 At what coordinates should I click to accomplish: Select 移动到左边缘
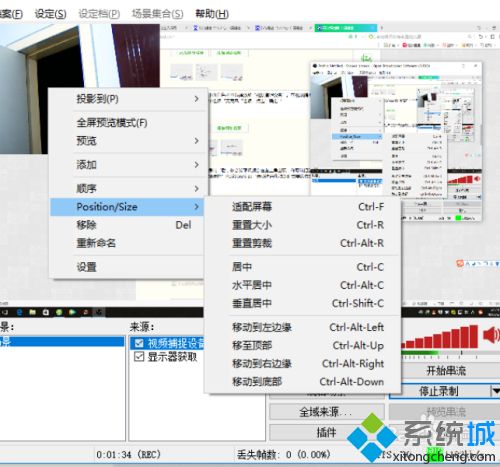[x=302, y=327]
